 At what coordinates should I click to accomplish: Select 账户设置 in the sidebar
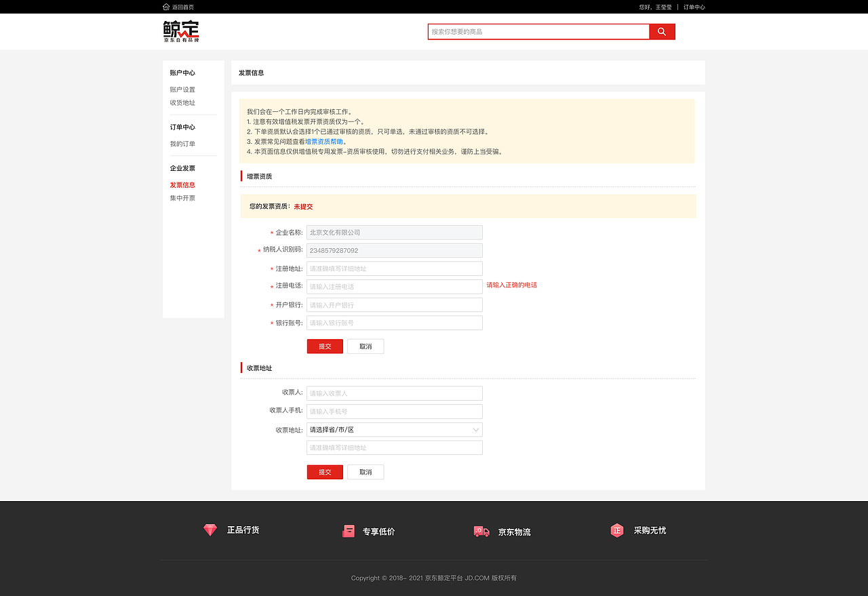pos(182,89)
